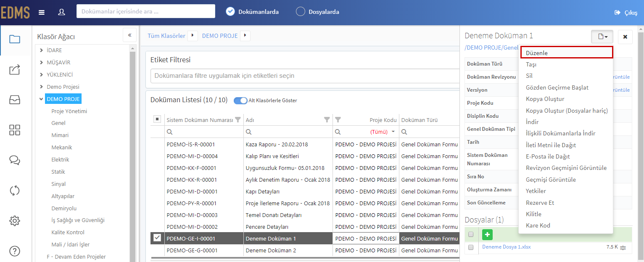
Task: Select Kilitle menu item
Action: pyautogui.click(x=567, y=214)
